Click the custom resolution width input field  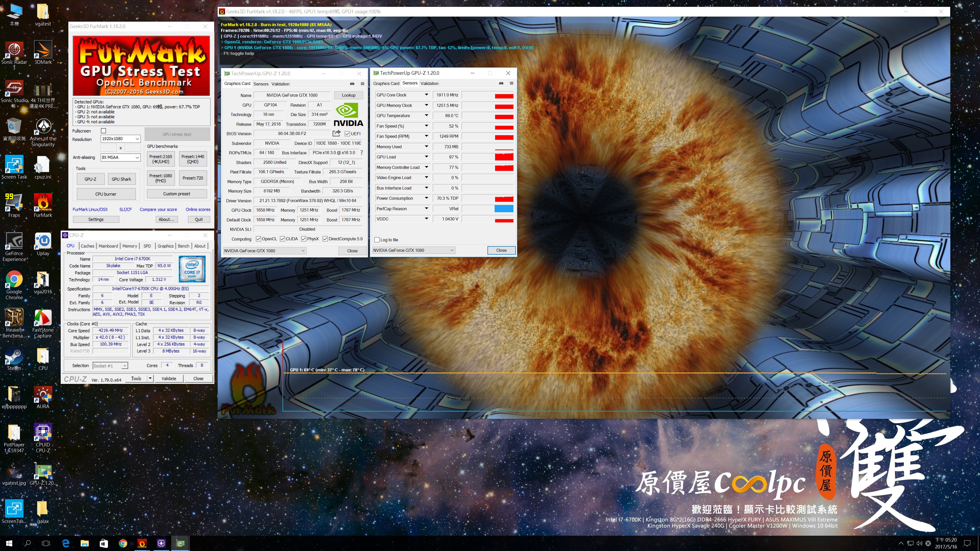pyautogui.click(x=108, y=148)
